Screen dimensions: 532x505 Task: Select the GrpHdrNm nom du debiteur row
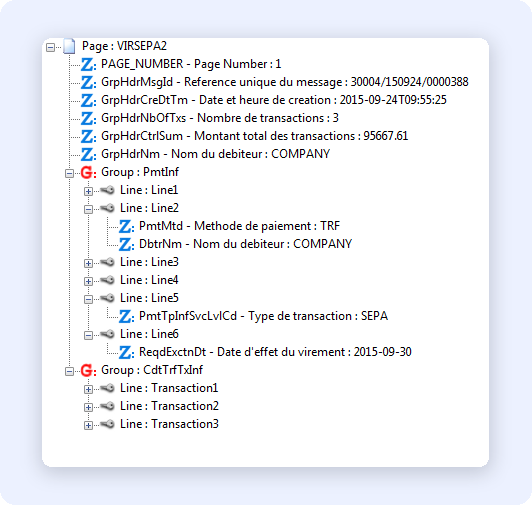(215, 154)
